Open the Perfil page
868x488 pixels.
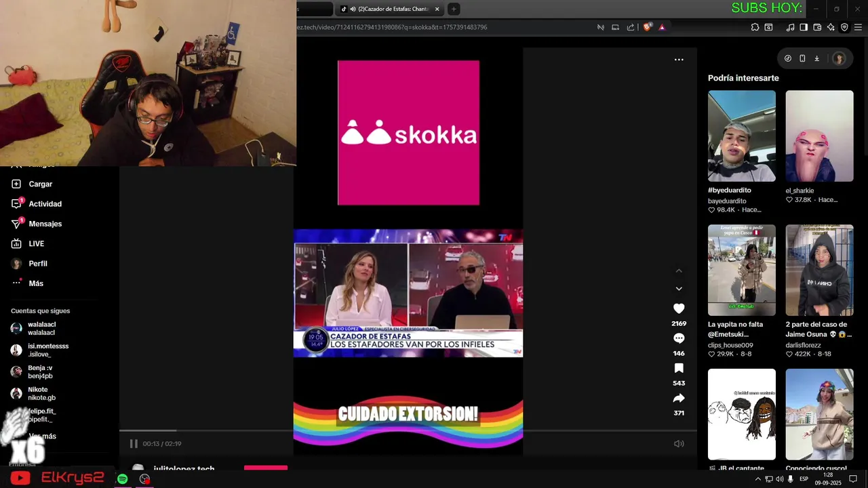(x=29, y=264)
